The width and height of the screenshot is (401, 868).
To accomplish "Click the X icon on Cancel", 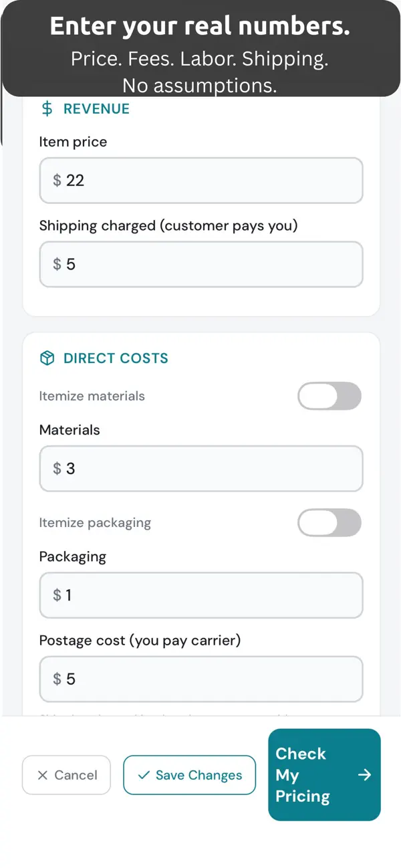I will pyautogui.click(x=43, y=775).
